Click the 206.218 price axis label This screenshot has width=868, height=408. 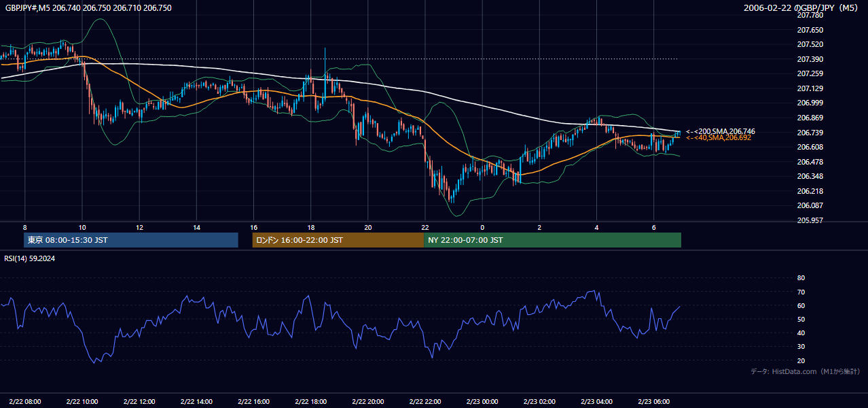point(810,191)
